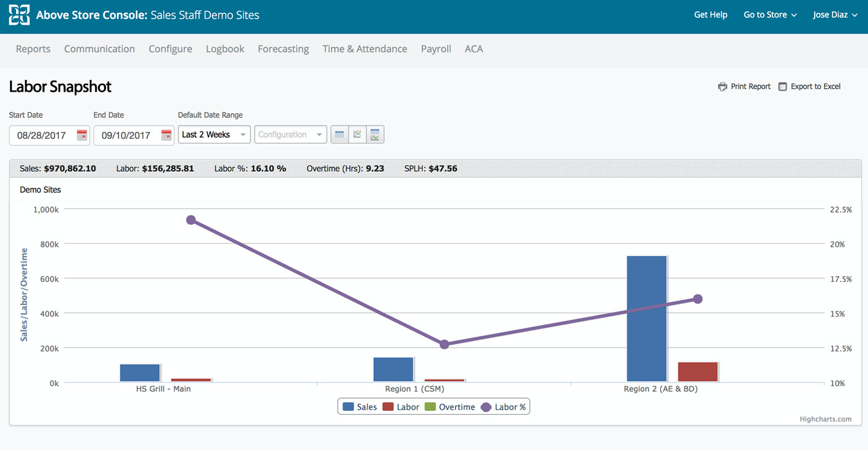
Task: Toggle Sales series in chart legend
Action: pyautogui.click(x=360, y=407)
